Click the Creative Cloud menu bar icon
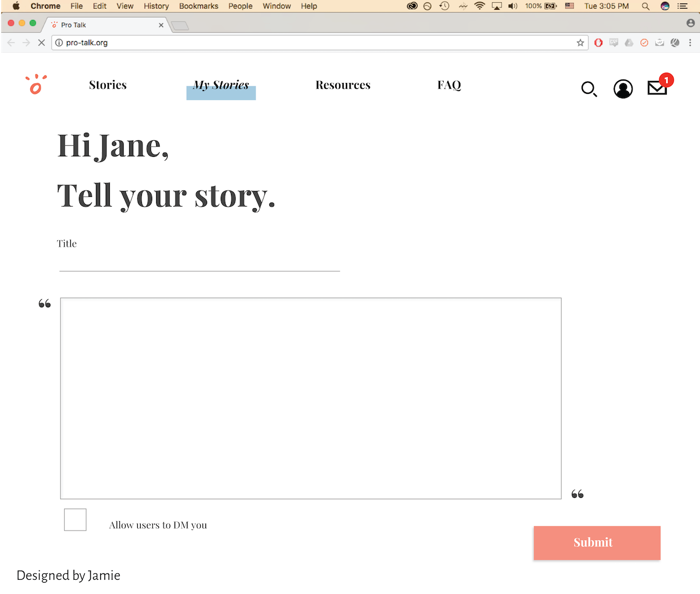The image size is (700, 594). click(x=412, y=6)
